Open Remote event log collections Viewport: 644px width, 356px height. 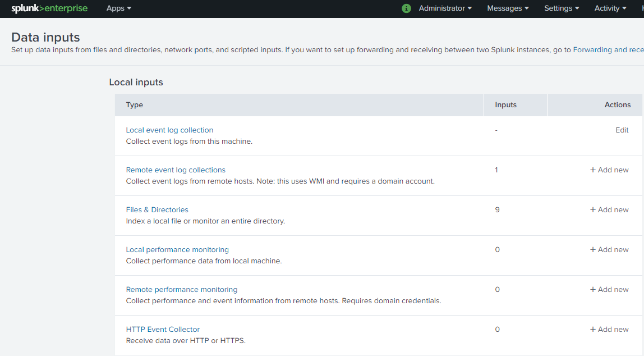(176, 170)
